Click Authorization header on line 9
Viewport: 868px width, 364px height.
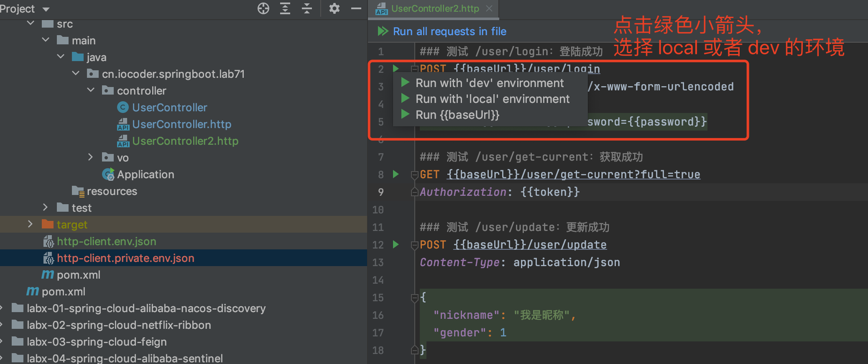click(x=463, y=192)
